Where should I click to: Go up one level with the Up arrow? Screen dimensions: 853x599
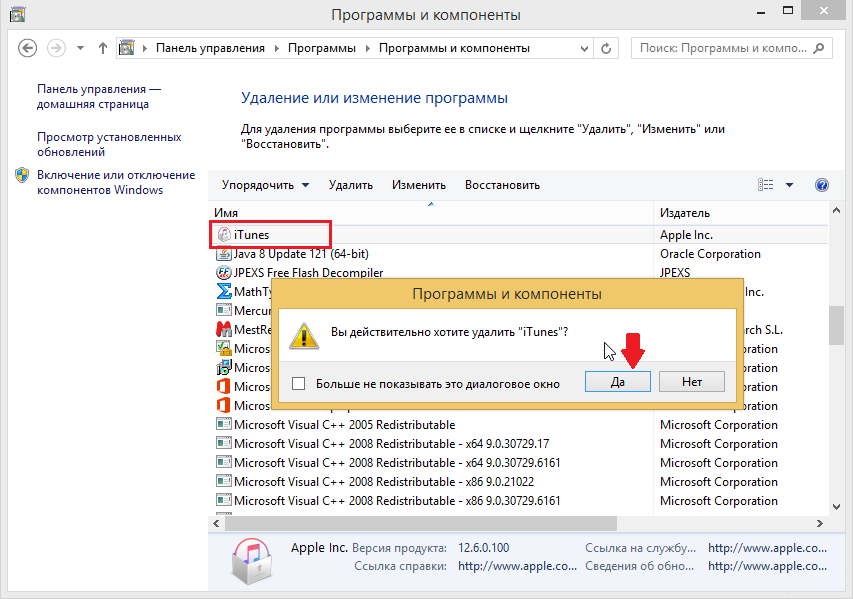point(103,48)
